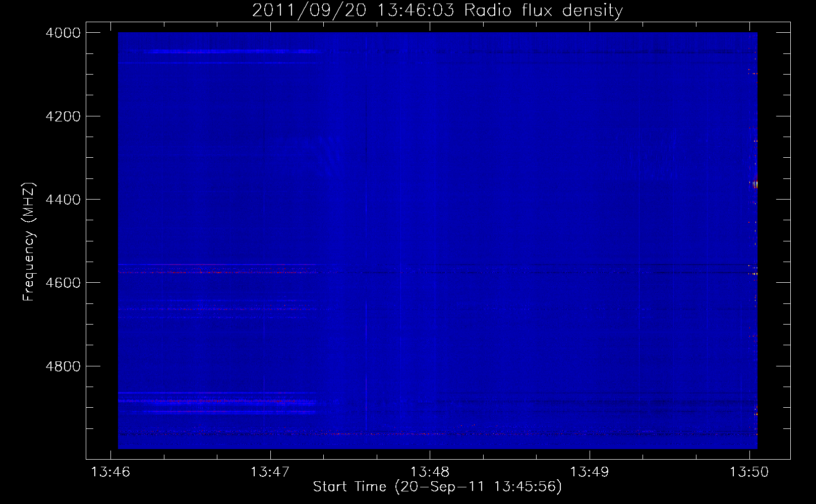
Task: Click the 4400 frequency tick label
Action: (63, 200)
